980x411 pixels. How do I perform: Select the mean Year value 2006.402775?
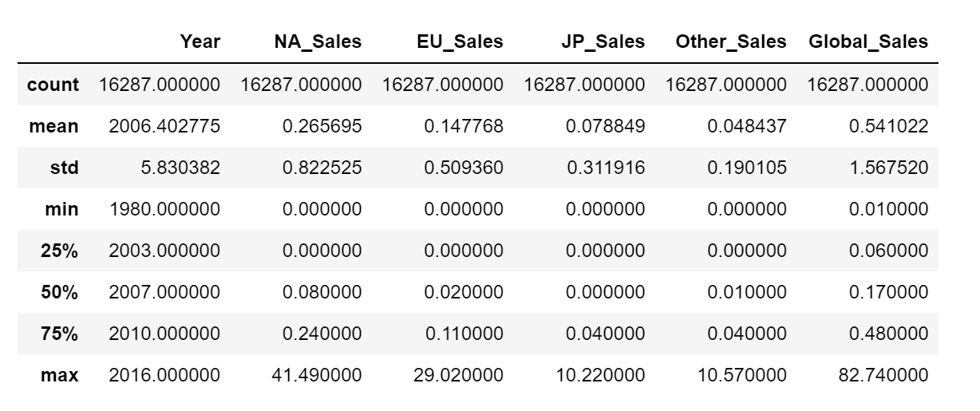click(x=164, y=125)
